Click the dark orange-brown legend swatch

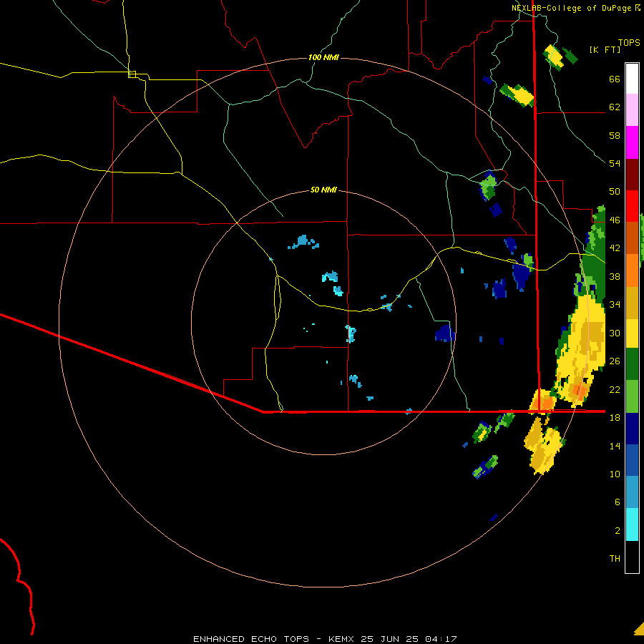pos(632,238)
